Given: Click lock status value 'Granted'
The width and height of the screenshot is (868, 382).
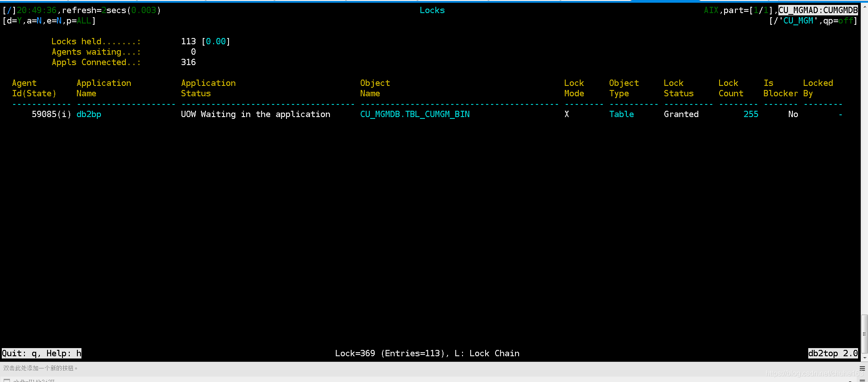Looking at the screenshot, I should (681, 114).
